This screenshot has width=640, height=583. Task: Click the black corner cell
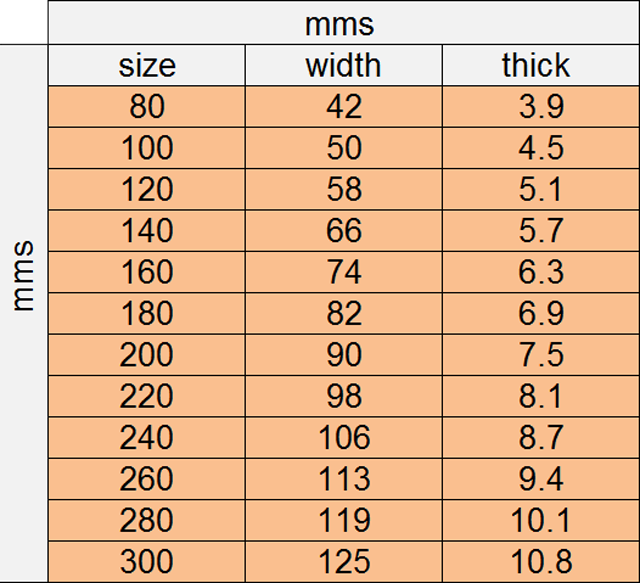pos(24,23)
